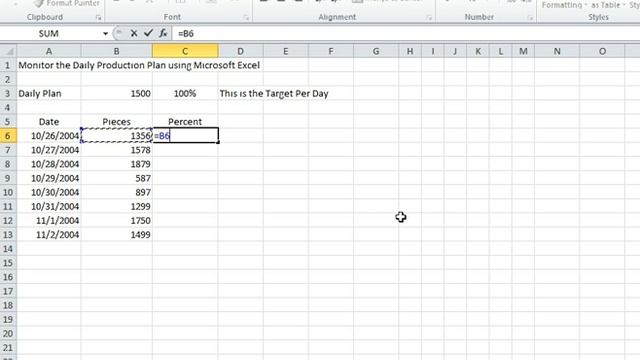The width and height of the screenshot is (640, 360).
Task: Open the Alignment group dialog launcher
Action: pos(429,18)
